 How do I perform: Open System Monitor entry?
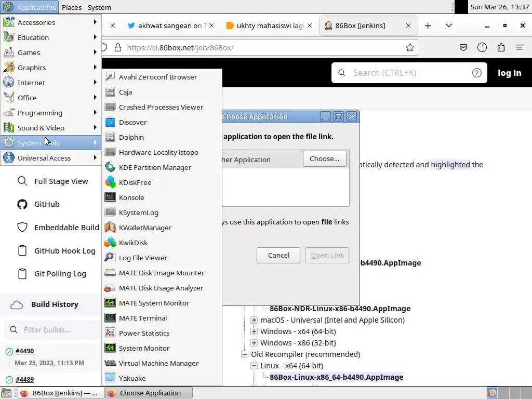pos(162,348)
